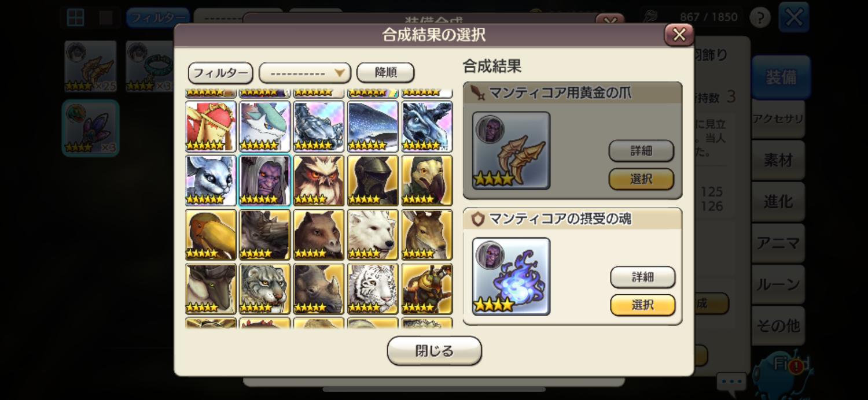Click the blue flame soul thumbnail

pyautogui.click(x=511, y=276)
